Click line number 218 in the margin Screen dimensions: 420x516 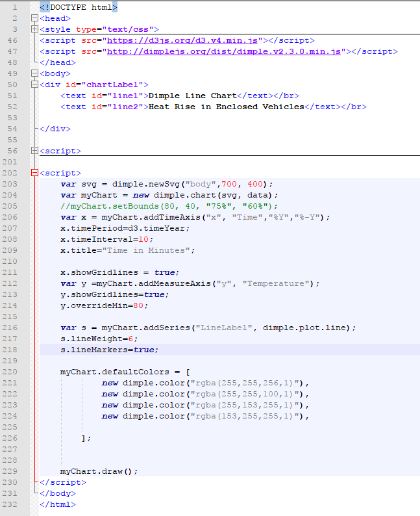point(10,350)
